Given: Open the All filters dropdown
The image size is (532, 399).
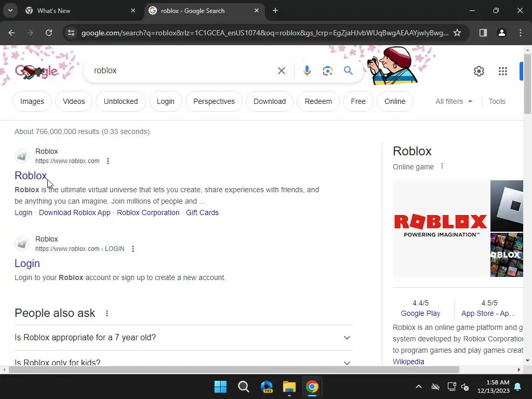Looking at the screenshot, I should 454,101.
